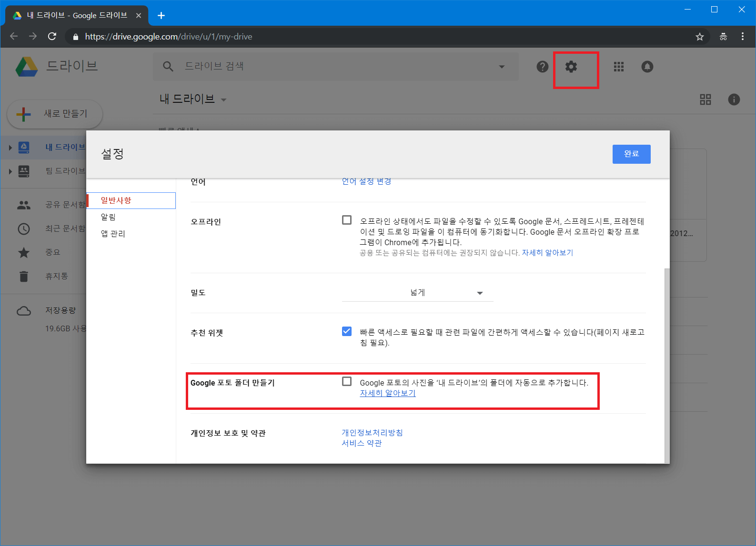This screenshot has height=546, width=756.
Task: Select the 알림 settings tab
Action: pyautogui.click(x=108, y=217)
